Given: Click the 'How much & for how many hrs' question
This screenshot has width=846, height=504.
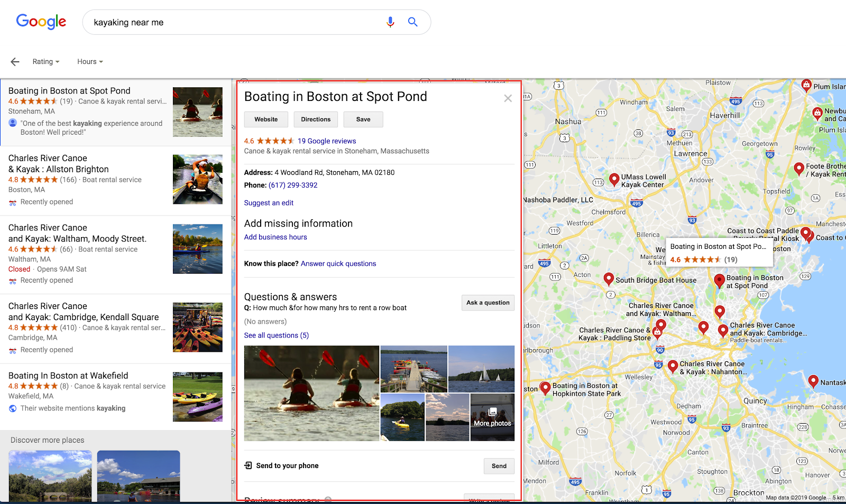Looking at the screenshot, I should (x=330, y=308).
